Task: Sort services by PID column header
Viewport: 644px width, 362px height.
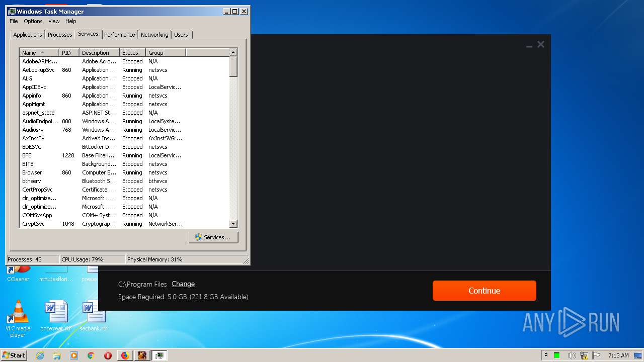Action: (x=69, y=53)
